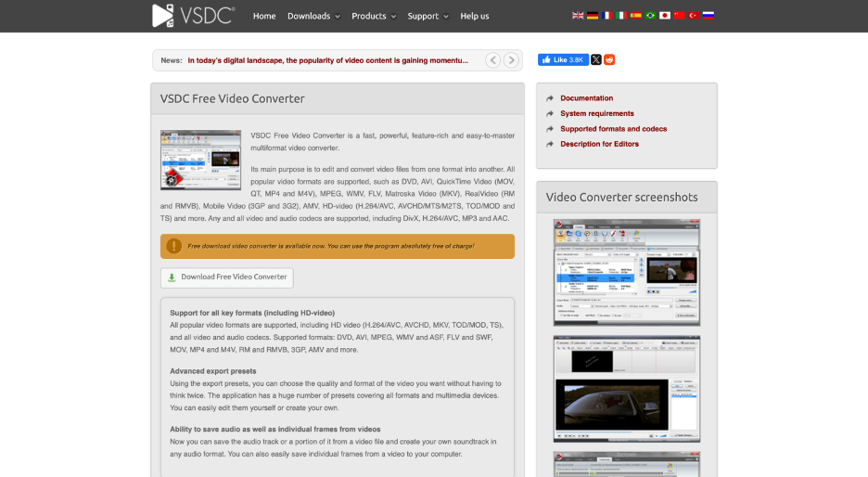Open the Products dropdown menu
The image size is (868, 477).
(x=374, y=16)
